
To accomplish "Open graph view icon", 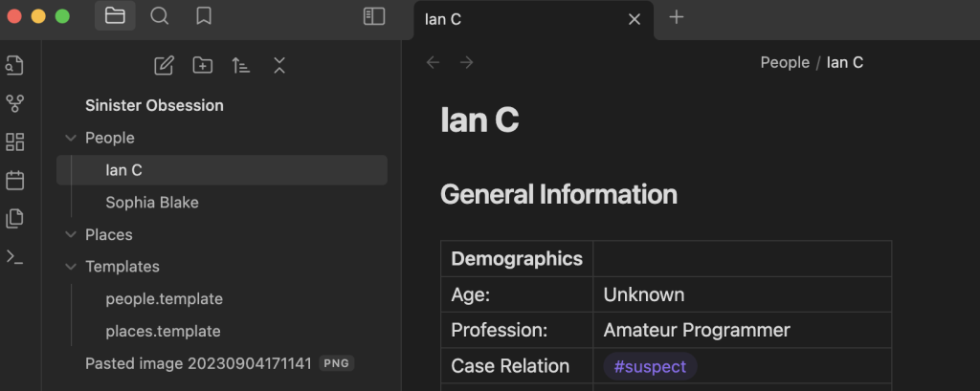I will 14,103.
